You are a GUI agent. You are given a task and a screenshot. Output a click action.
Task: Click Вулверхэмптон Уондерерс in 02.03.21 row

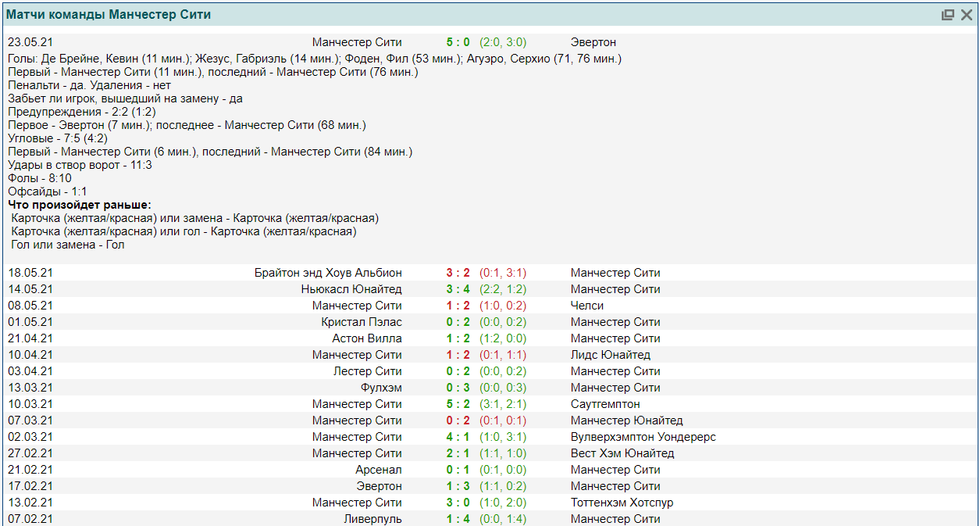click(643, 437)
